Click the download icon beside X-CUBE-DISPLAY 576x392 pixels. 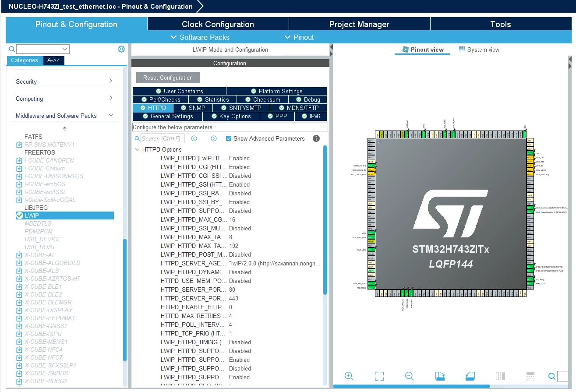(x=19, y=310)
